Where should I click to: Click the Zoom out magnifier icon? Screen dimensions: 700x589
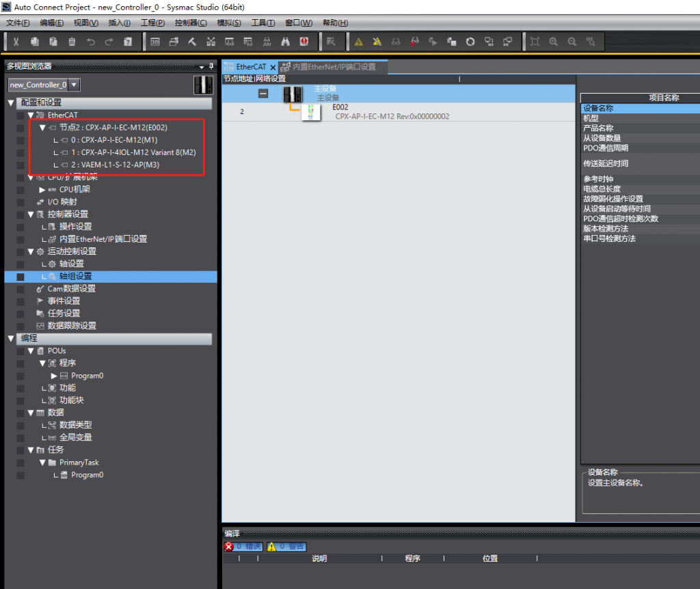[572, 42]
